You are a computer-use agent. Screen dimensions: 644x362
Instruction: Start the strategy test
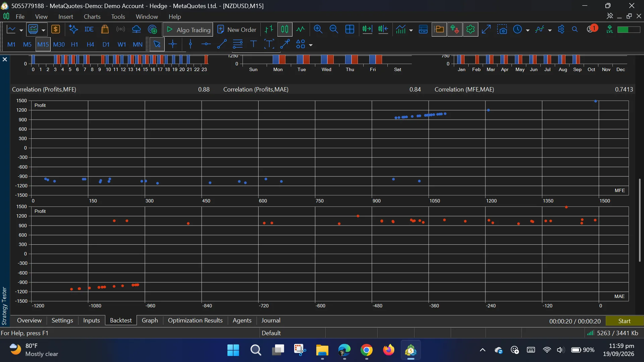point(624,321)
